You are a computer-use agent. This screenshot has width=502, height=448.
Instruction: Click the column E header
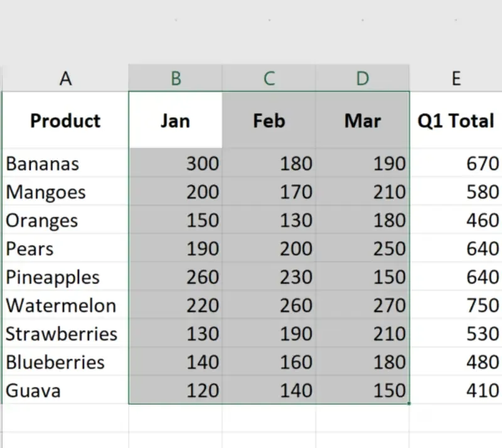[x=456, y=78]
